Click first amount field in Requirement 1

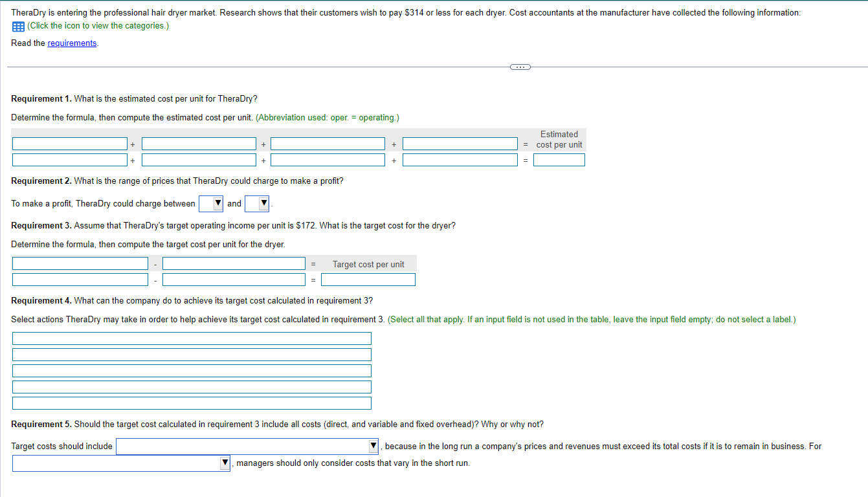[69, 160]
